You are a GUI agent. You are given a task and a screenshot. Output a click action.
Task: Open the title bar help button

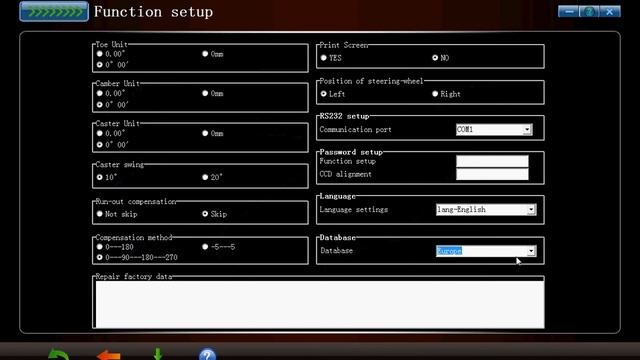pyautogui.click(x=589, y=11)
